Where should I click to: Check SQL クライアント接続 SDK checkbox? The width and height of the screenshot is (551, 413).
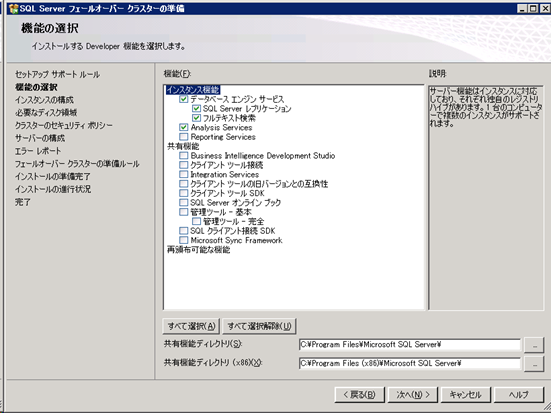(x=183, y=231)
